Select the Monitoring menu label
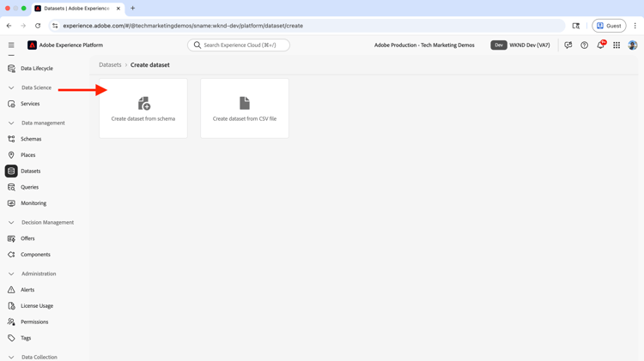The image size is (644, 361). pos(33,203)
